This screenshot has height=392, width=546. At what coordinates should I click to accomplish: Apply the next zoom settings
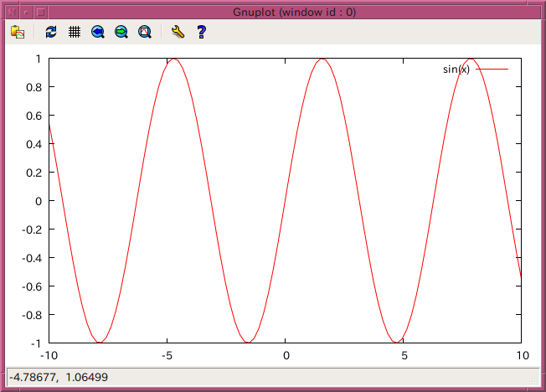tap(121, 32)
